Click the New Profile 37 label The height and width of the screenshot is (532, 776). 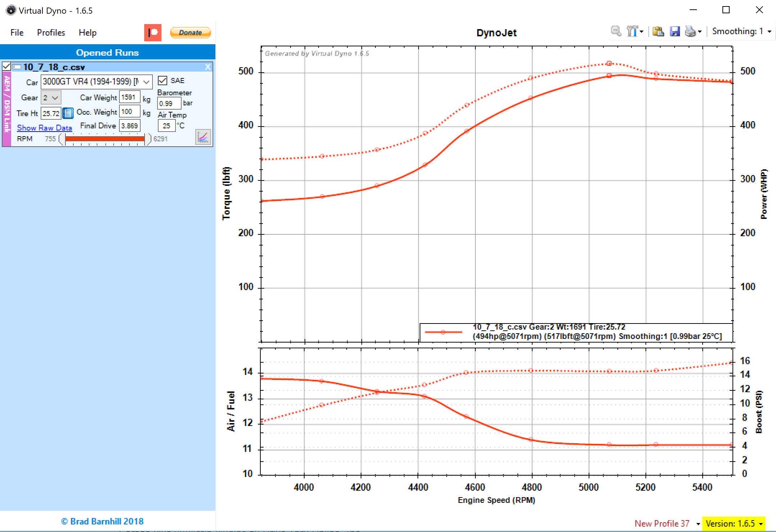662,524
